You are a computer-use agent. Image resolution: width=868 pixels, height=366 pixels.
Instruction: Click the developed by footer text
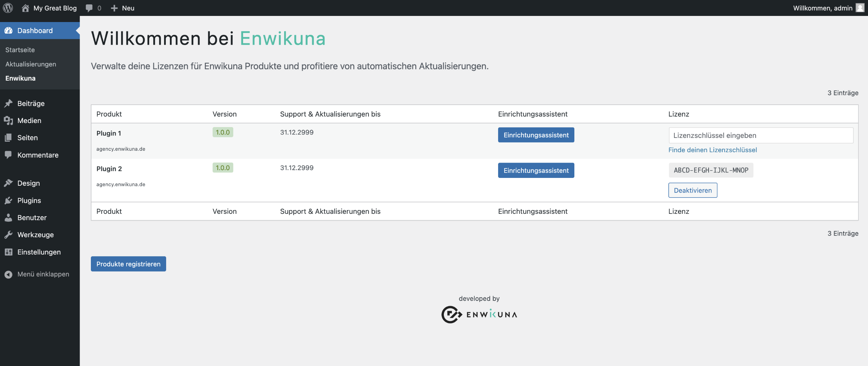(479, 299)
